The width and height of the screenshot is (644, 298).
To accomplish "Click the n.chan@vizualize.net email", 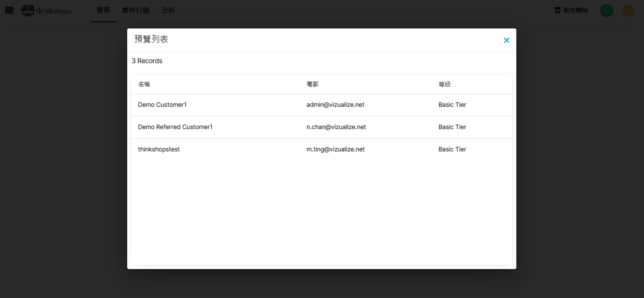I will 336,127.
